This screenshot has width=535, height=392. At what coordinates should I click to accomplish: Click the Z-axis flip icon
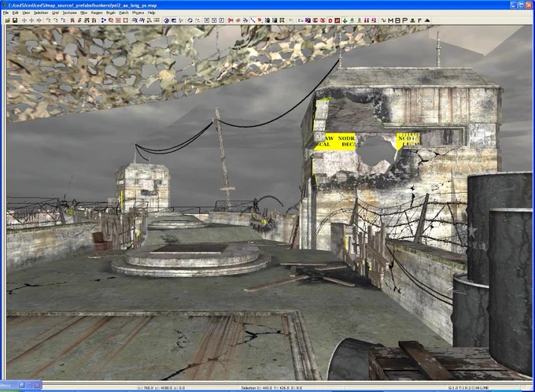point(39,20)
